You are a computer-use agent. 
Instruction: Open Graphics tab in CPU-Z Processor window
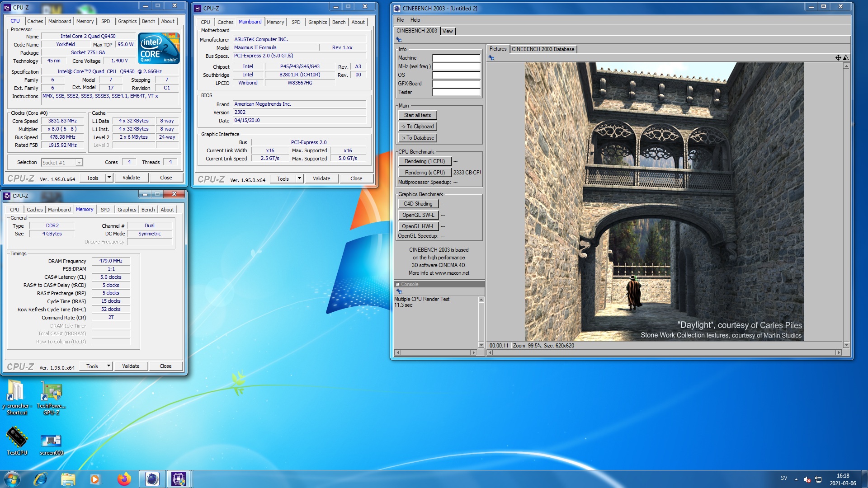[x=127, y=21]
